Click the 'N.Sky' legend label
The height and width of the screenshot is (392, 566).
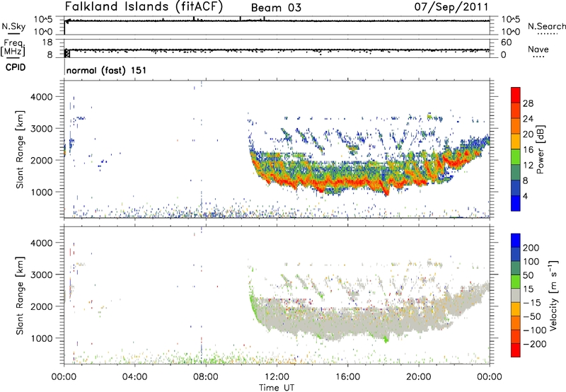[13, 26]
